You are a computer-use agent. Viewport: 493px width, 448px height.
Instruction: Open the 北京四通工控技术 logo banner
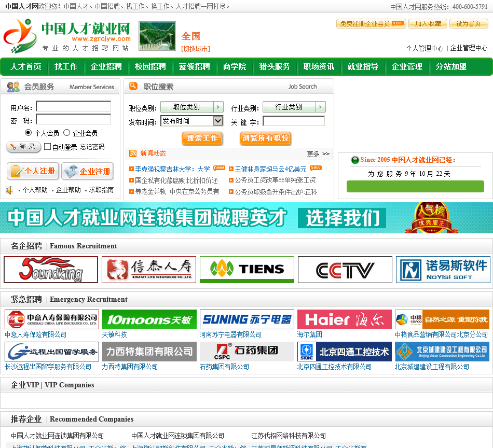[344, 352]
